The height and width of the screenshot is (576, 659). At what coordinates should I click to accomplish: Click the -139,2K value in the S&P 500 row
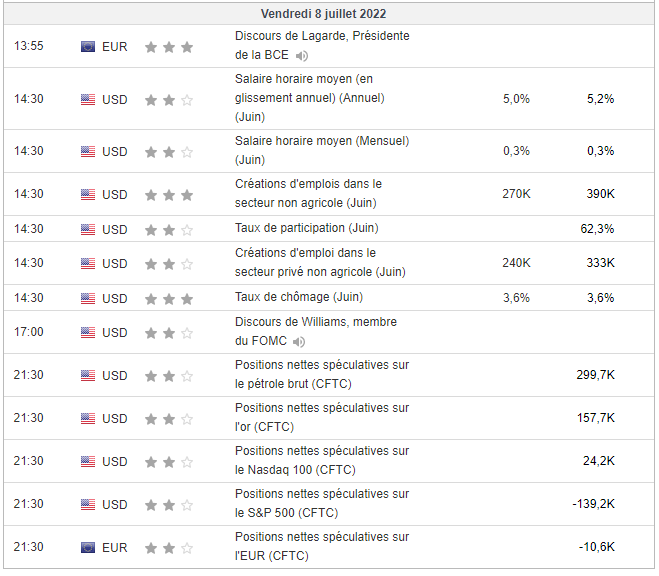[x=593, y=504]
